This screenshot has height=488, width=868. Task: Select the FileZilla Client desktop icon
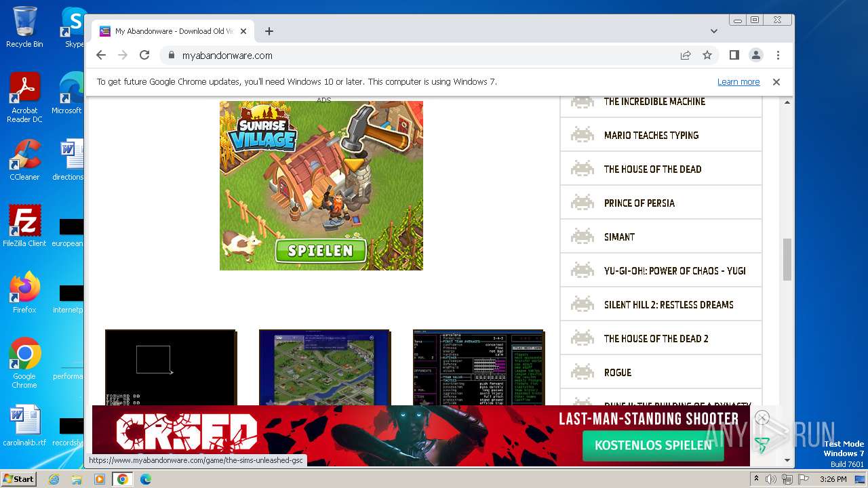(x=24, y=226)
